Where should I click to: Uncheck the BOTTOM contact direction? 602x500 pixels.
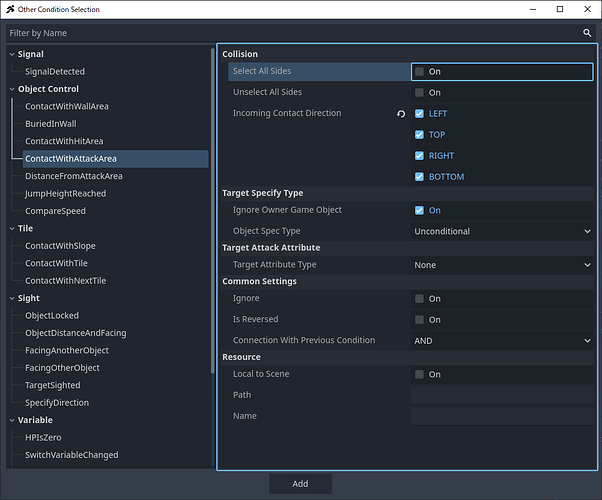(419, 177)
